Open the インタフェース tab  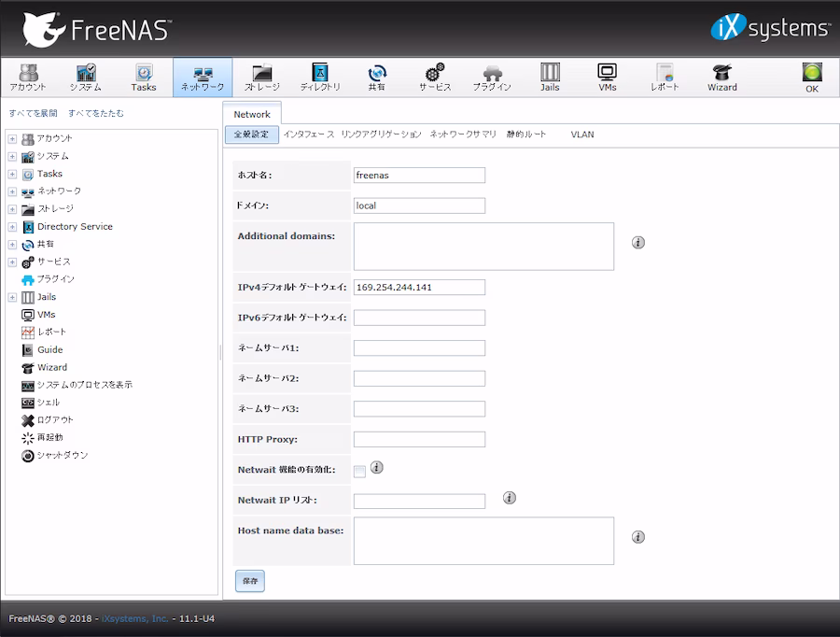click(x=309, y=134)
